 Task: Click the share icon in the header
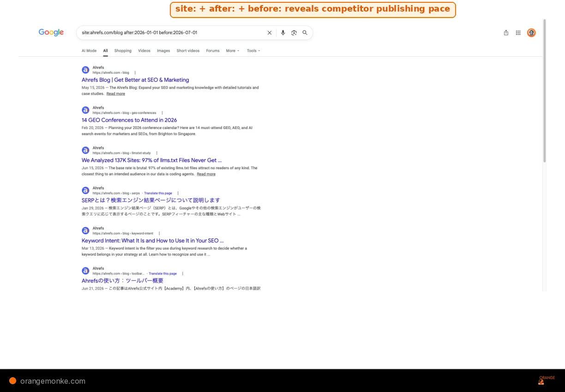(506, 33)
